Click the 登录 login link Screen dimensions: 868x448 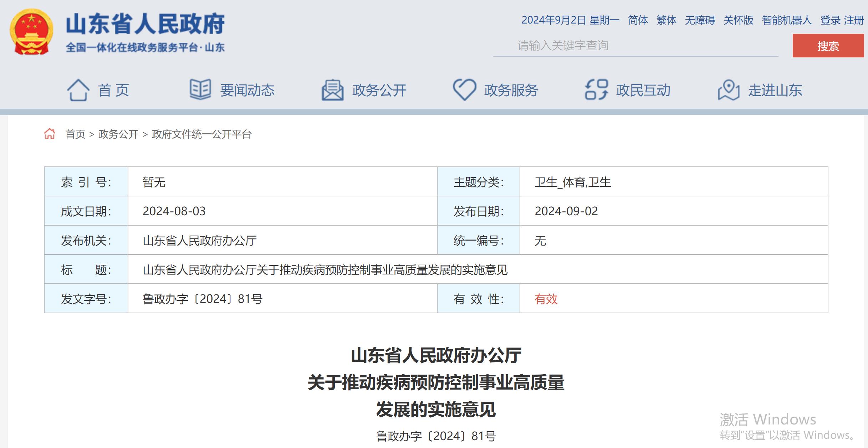pos(830,20)
